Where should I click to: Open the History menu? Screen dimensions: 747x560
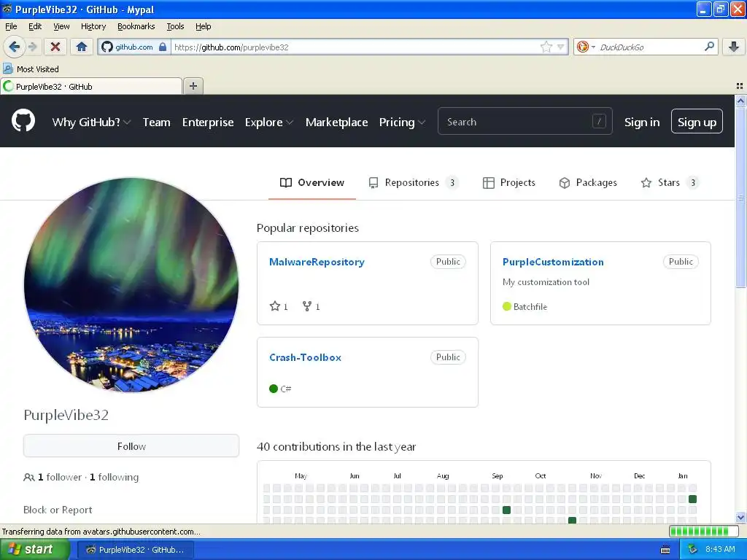pos(93,26)
